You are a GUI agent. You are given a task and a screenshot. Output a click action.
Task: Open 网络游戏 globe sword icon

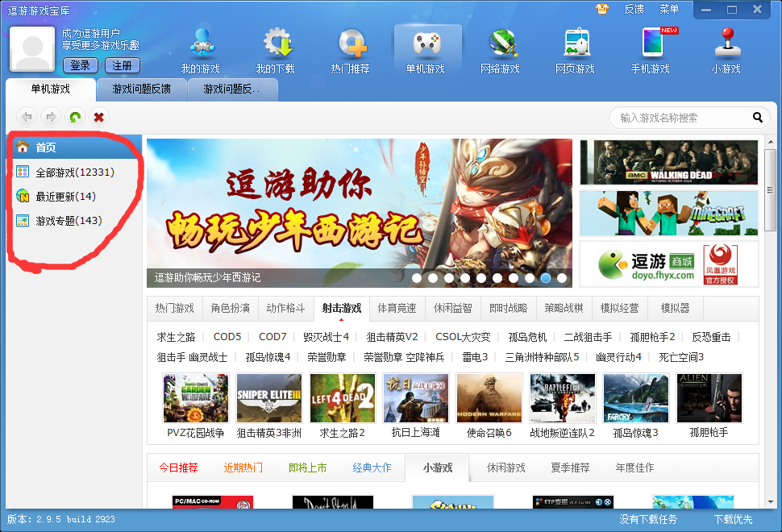(x=501, y=51)
